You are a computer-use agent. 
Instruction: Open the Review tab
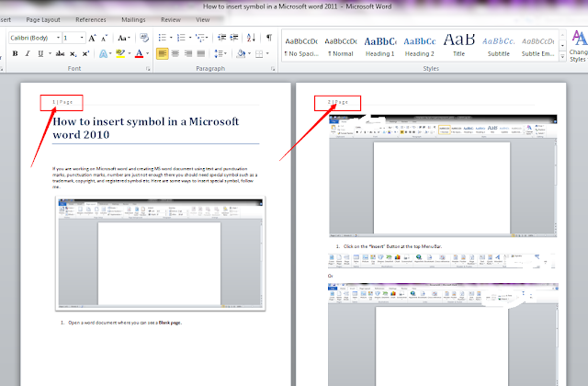pyautogui.click(x=171, y=20)
